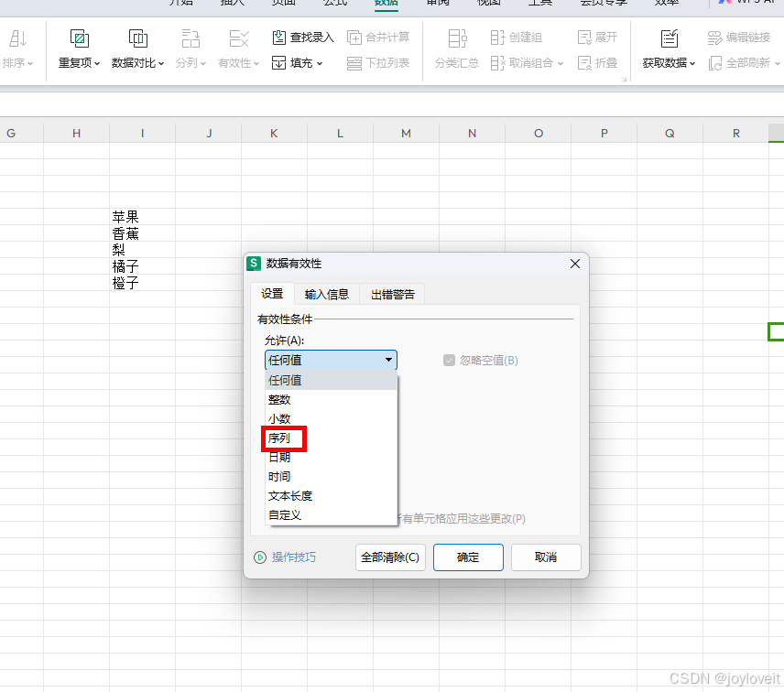Click 合并计算 consolidate button
Viewport: 784px width, 692px height.
pyautogui.click(x=378, y=37)
